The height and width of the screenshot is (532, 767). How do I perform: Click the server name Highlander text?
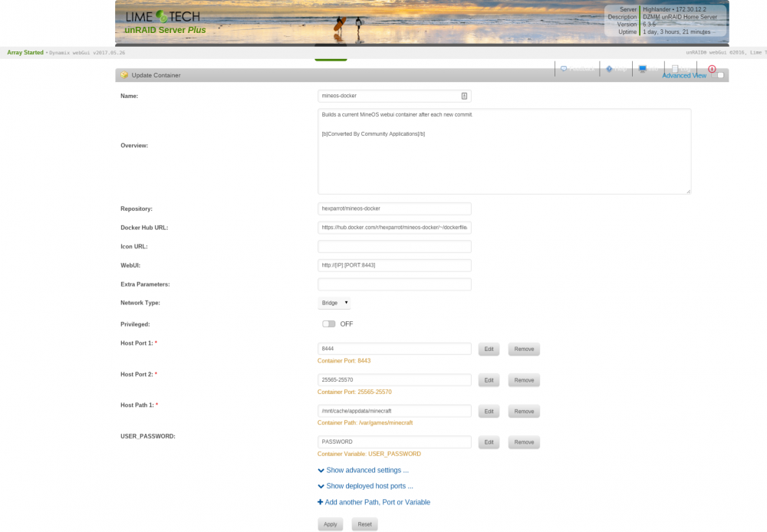(657, 9)
